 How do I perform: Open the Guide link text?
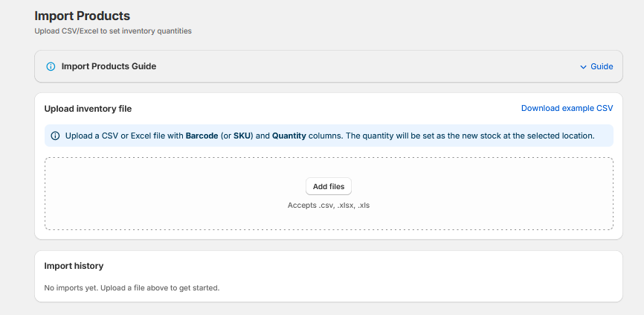coord(602,66)
